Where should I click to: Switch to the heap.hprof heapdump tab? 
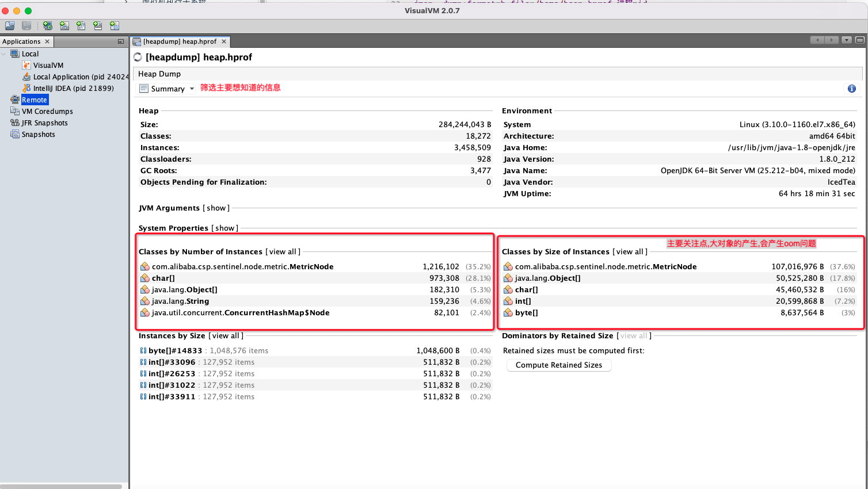click(x=180, y=41)
